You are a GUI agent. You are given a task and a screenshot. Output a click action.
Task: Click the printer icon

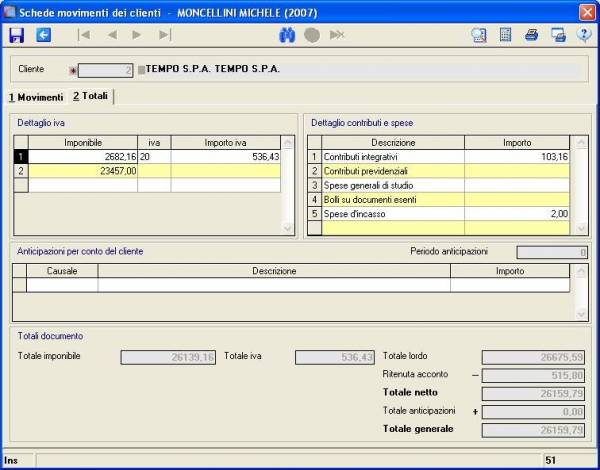(x=532, y=35)
